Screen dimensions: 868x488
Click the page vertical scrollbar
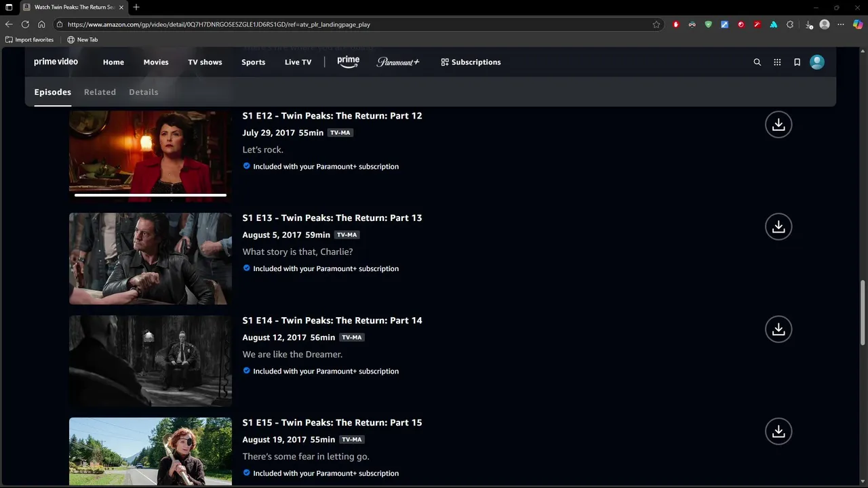863,312
